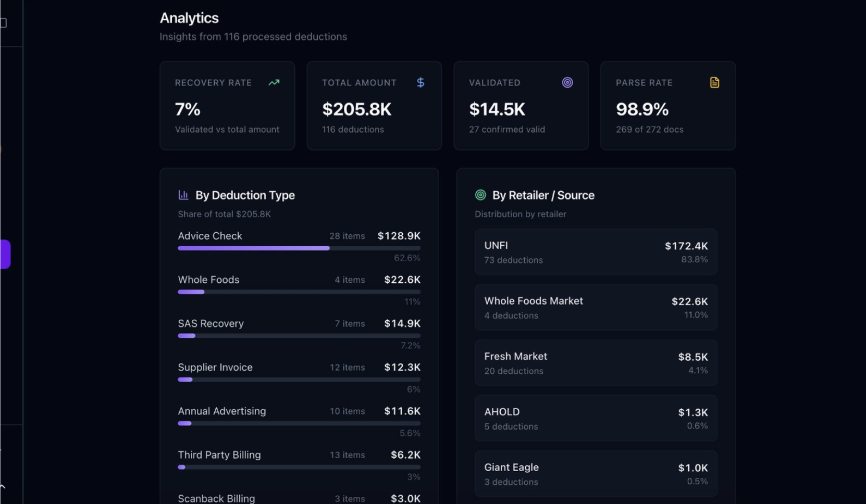Open the Giant Eagle retailer card

tap(596, 474)
